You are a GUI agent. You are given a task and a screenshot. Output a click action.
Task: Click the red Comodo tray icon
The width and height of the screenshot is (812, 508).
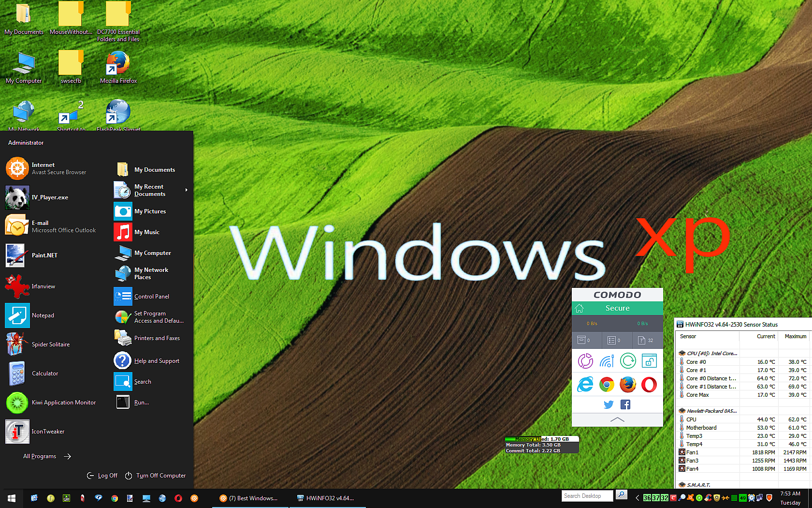coord(673,498)
